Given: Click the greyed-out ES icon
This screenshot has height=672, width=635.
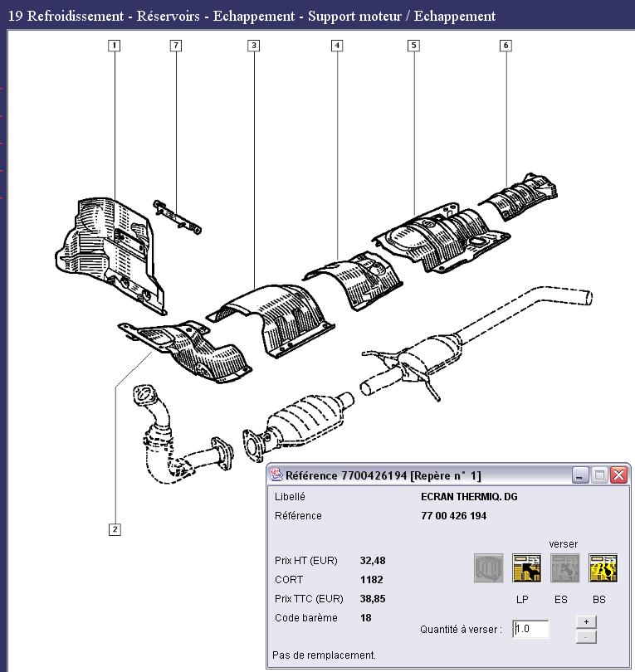Looking at the screenshot, I should (x=564, y=568).
